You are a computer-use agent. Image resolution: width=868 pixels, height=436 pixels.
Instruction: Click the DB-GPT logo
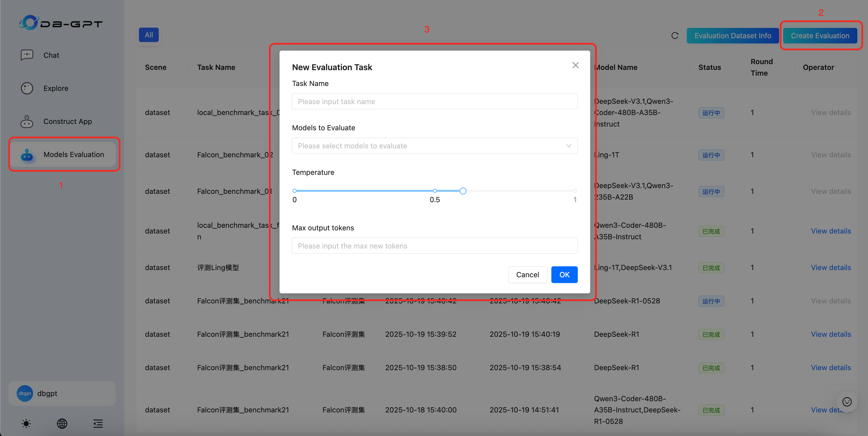tap(61, 23)
